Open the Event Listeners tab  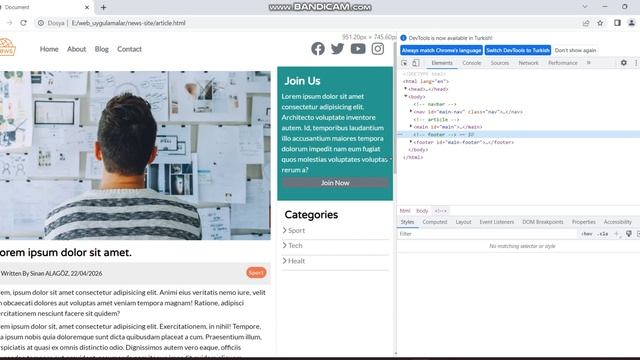[x=497, y=222]
